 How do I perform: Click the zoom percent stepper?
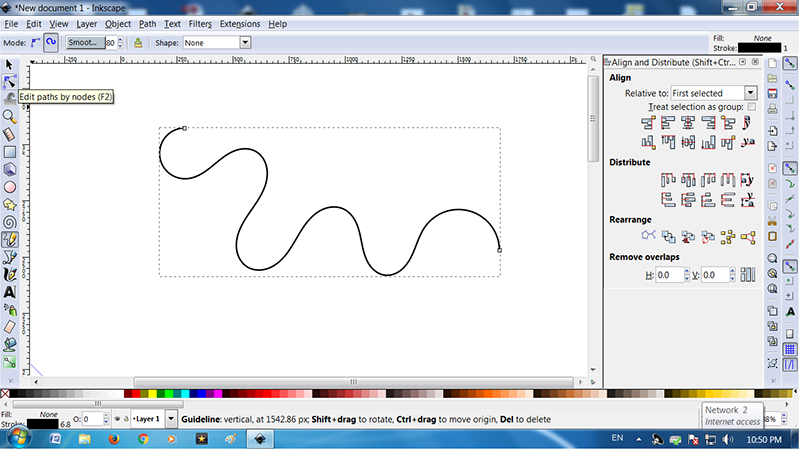[784, 419]
